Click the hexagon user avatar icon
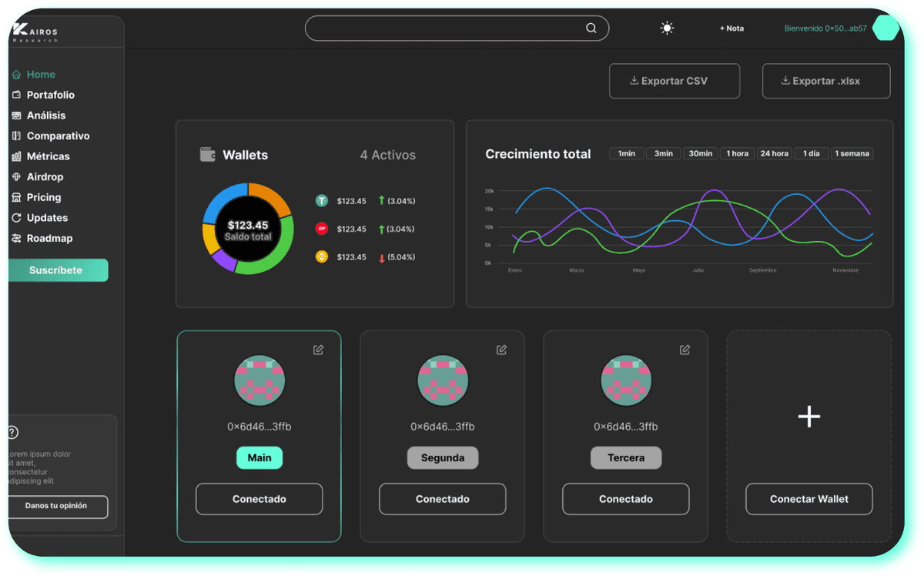 (885, 28)
